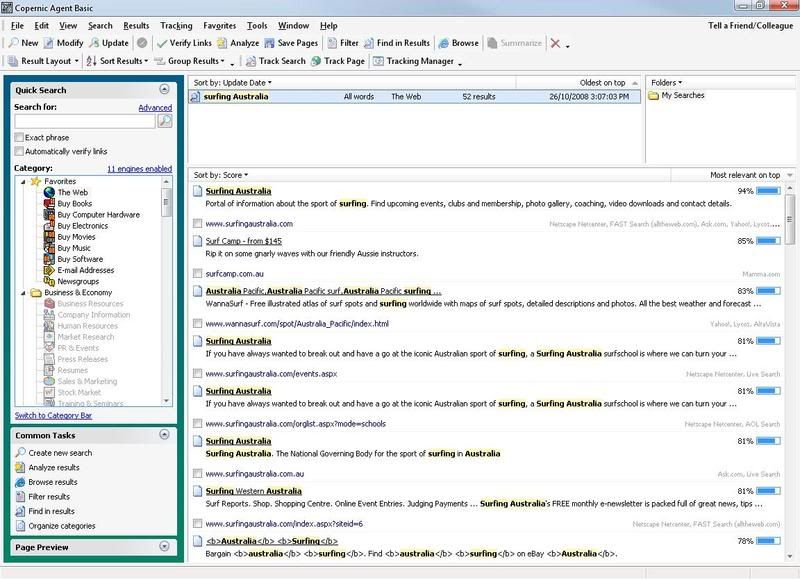Open the Sort by: Score dropdown
The width and height of the screenshot is (800, 580).
tap(220, 175)
